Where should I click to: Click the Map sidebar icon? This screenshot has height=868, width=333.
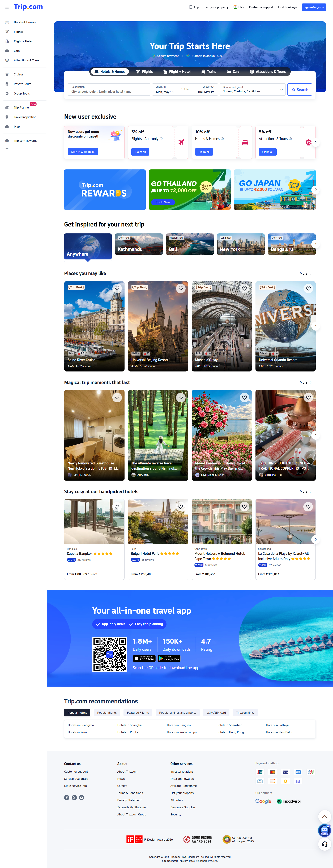click(7, 127)
